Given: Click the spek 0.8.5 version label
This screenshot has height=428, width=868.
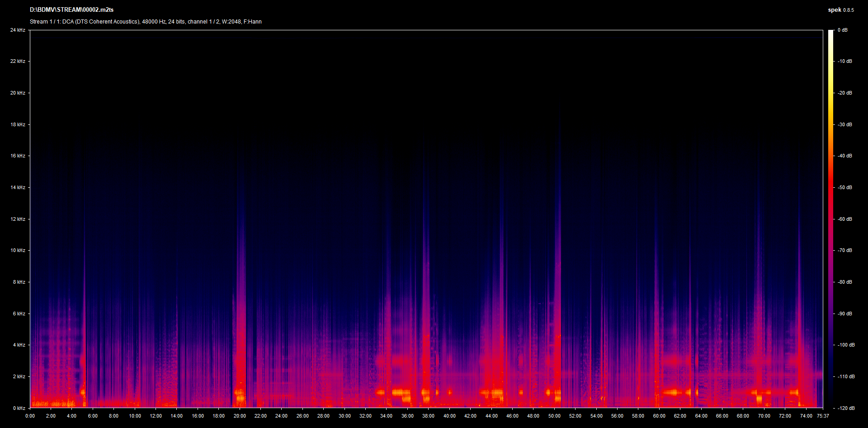Looking at the screenshot, I should pos(840,10).
